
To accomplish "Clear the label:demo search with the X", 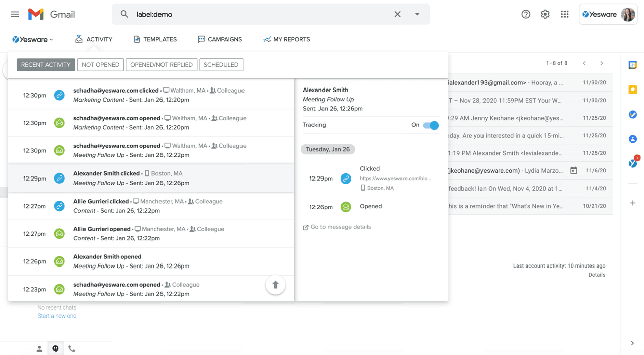I will point(397,14).
